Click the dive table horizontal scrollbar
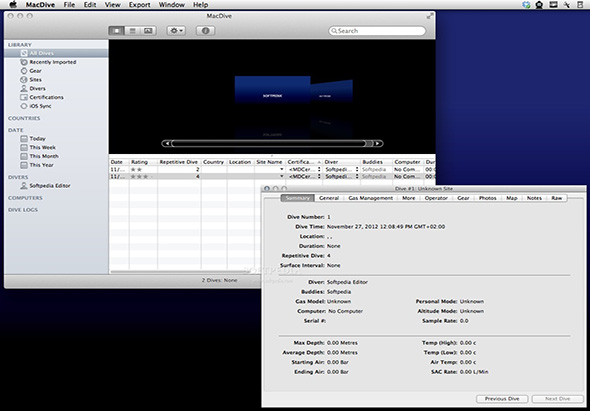 click(184, 272)
